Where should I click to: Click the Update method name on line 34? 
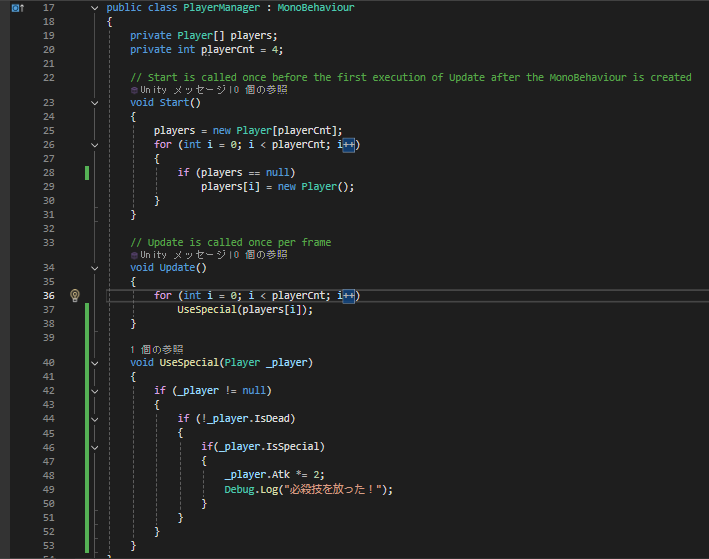[x=177, y=268]
